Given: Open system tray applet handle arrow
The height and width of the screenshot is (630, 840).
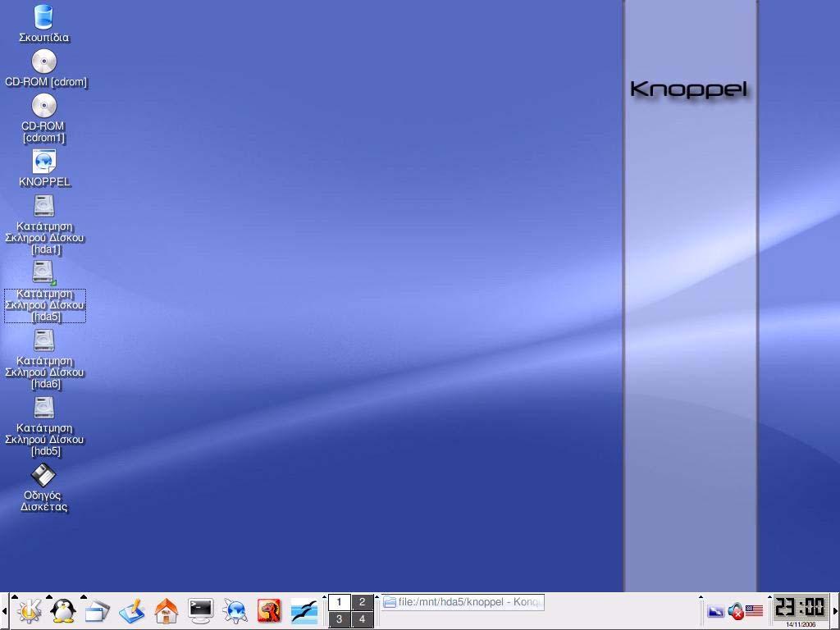Looking at the screenshot, I should tap(701, 596).
